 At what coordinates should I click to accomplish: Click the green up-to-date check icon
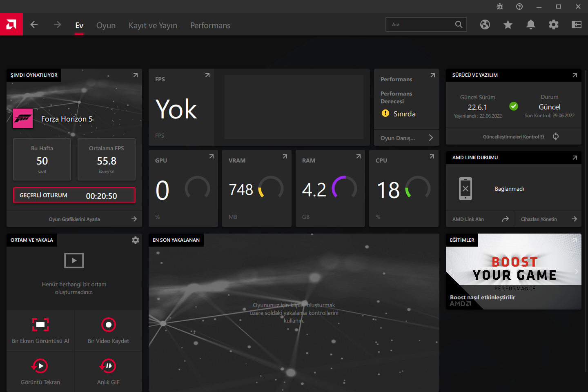point(514,106)
